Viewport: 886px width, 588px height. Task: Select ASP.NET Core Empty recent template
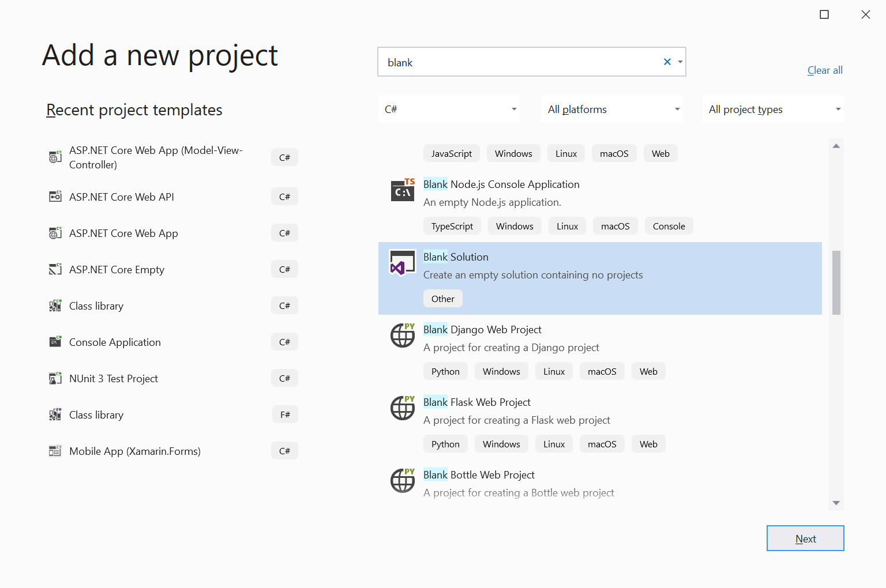point(117,269)
